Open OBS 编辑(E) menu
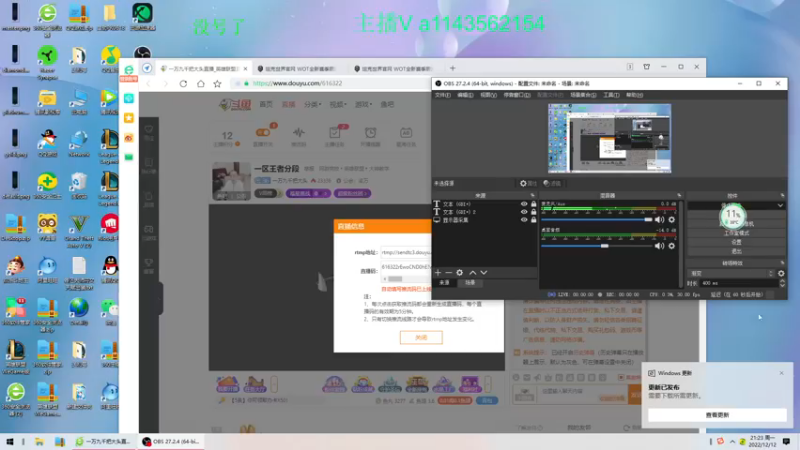 click(x=465, y=95)
